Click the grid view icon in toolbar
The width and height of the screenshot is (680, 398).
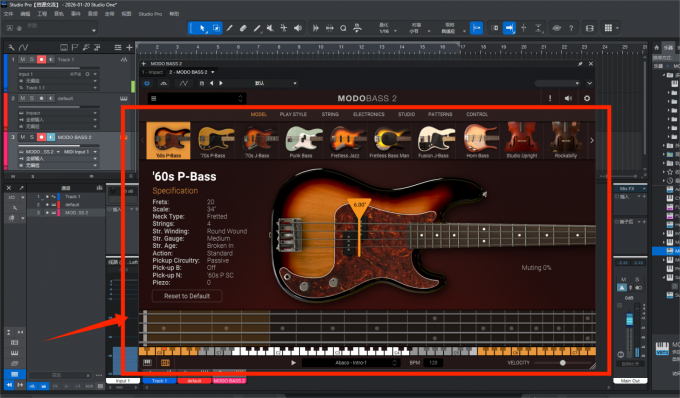(608, 28)
